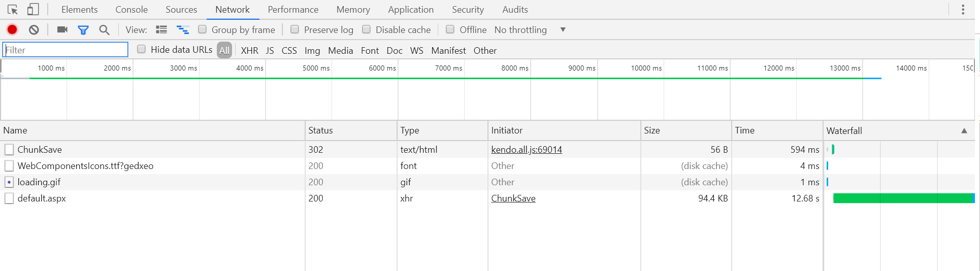Enable the Preserve log checkbox
The image size is (980, 271).
295,29
